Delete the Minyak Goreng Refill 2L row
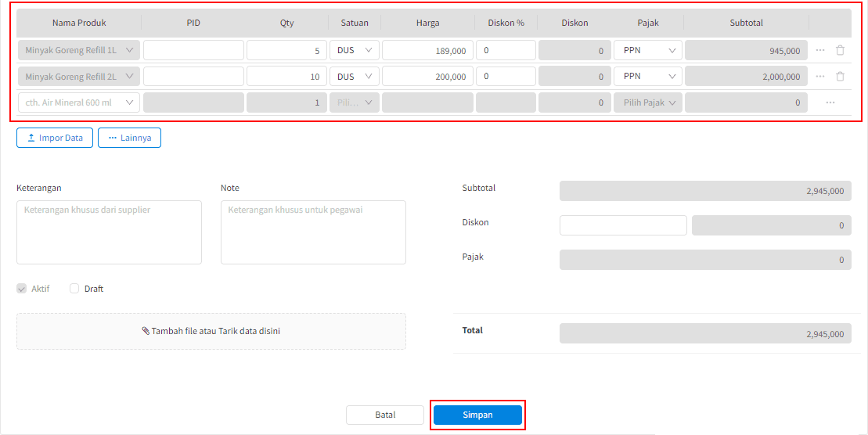The height and width of the screenshot is (435, 868). tap(840, 77)
